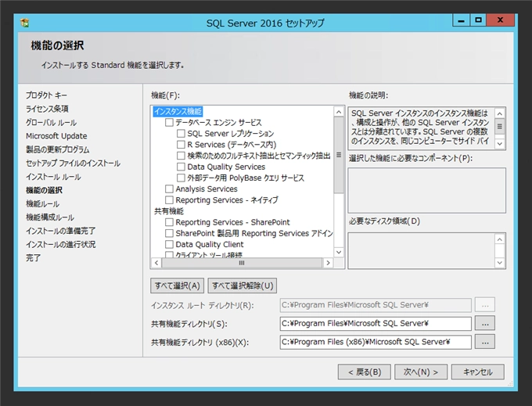Check Data Quality Services option

(181, 167)
